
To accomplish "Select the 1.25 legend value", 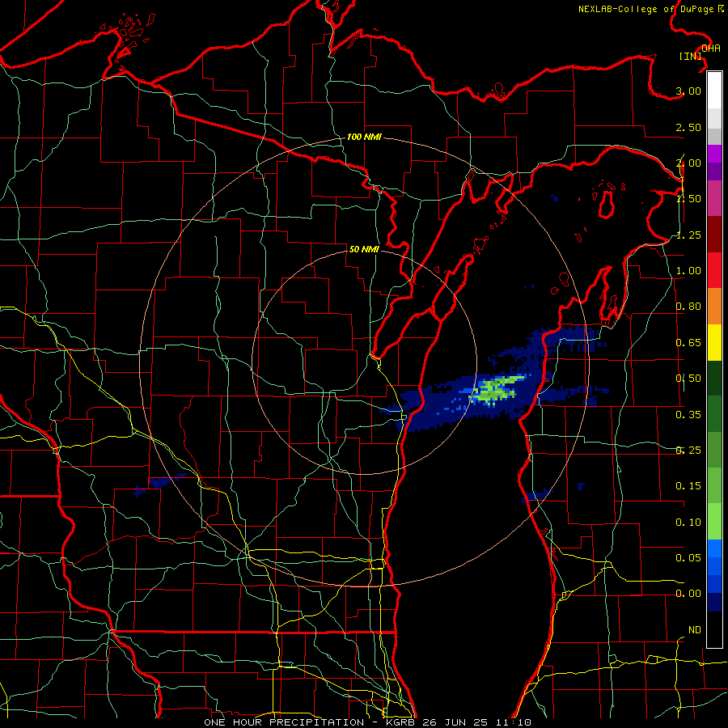I will (688, 235).
